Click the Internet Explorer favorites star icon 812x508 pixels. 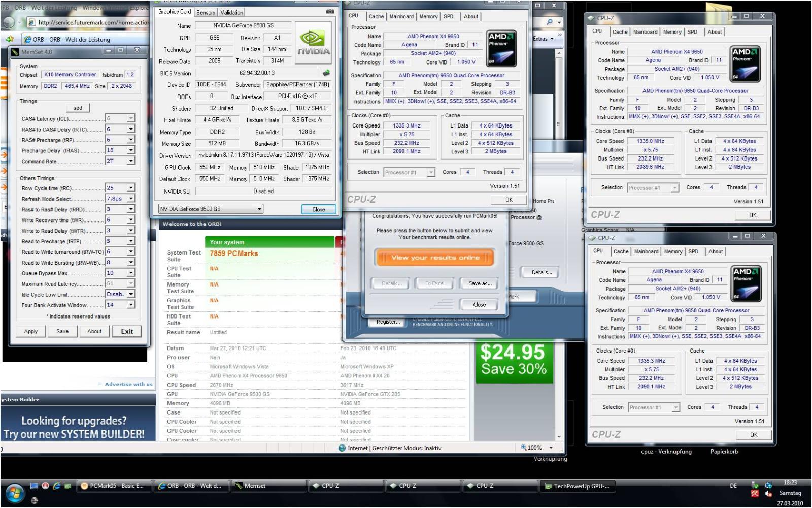point(10,39)
